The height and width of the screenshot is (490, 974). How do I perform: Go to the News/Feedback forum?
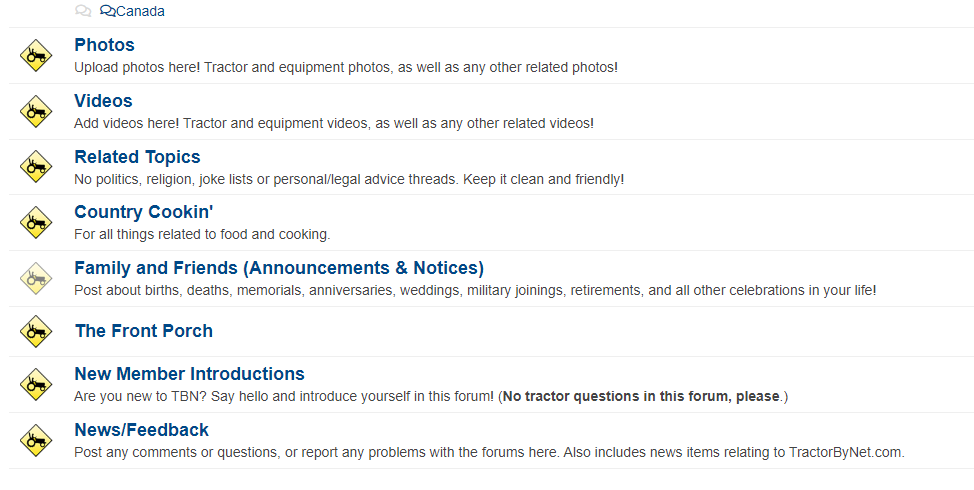click(141, 430)
